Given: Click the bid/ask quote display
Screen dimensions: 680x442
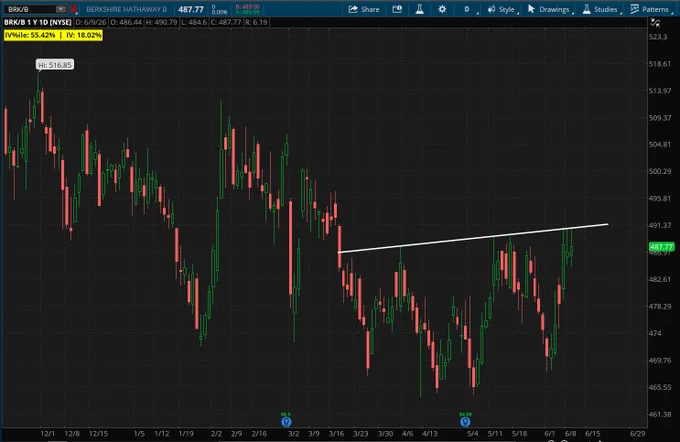Looking at the screenshot, I should point(248,10).
